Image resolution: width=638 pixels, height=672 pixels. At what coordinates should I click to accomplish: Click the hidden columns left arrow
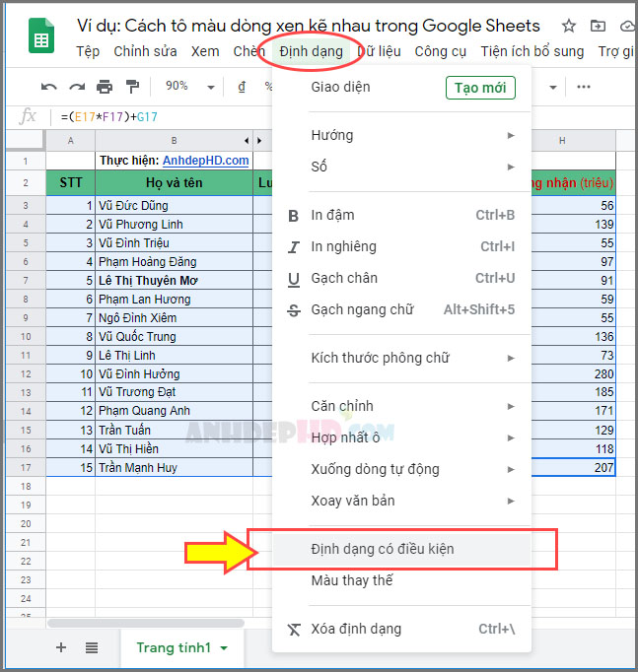tap(247, 141)
